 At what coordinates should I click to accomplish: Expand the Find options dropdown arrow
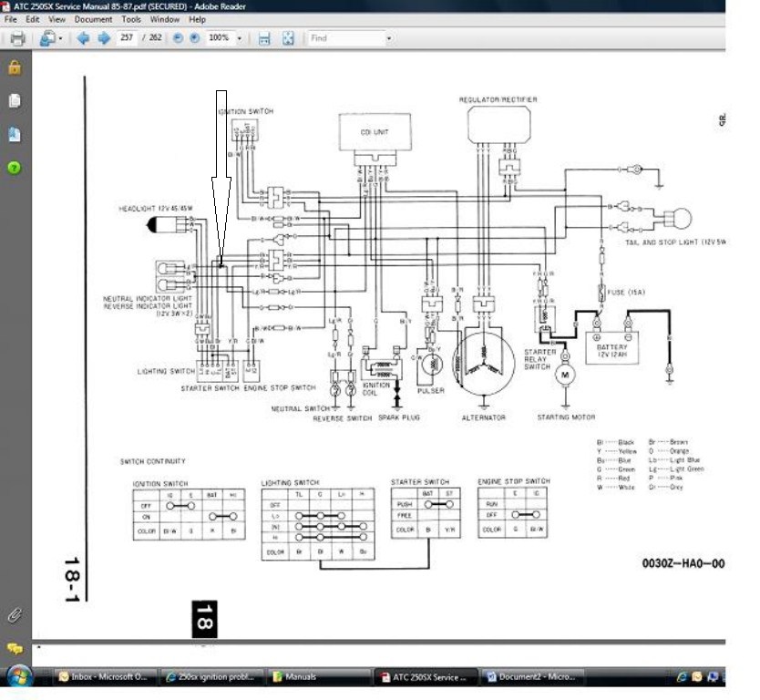(x=389, y=39)
